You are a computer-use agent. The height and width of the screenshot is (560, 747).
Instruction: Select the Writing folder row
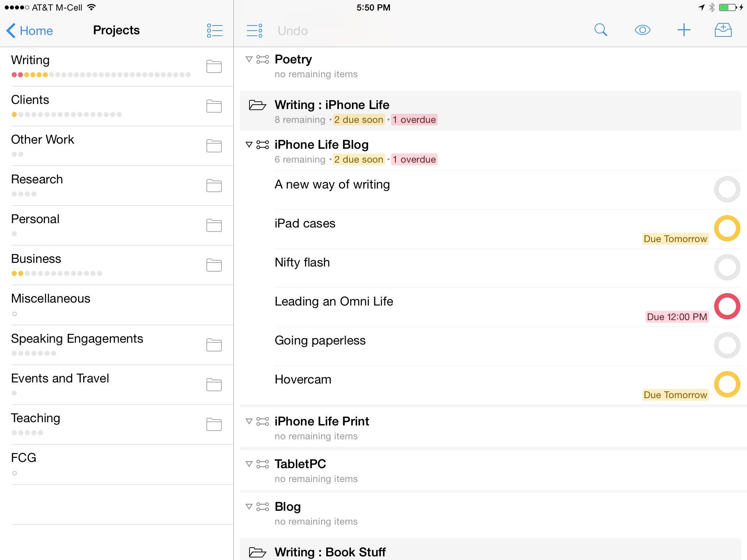117,66
